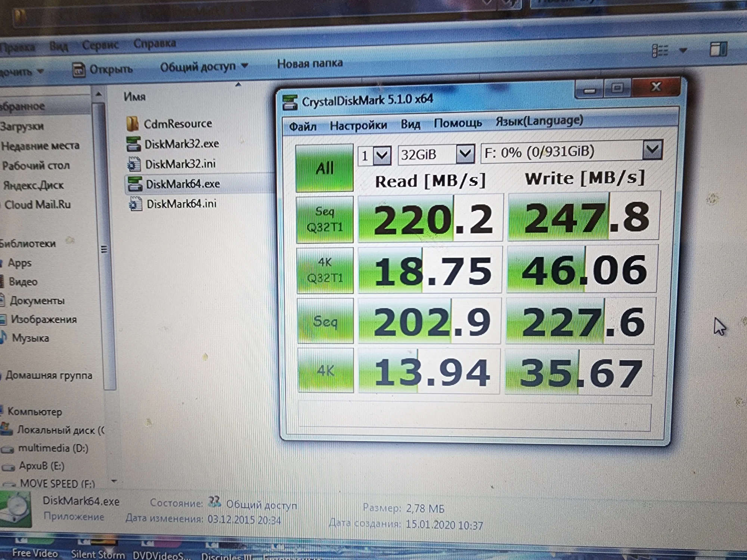This screenshot has height=560, width=747.
Task: Select the CdmResource folder icon
Action: pyautogui.click(x=132, y=124)
